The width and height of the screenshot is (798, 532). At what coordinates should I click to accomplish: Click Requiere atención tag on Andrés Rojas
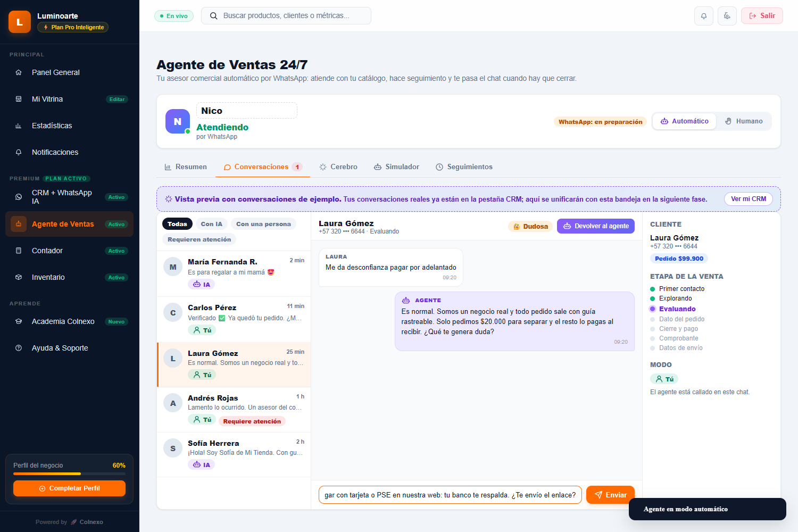pos(252,421)
